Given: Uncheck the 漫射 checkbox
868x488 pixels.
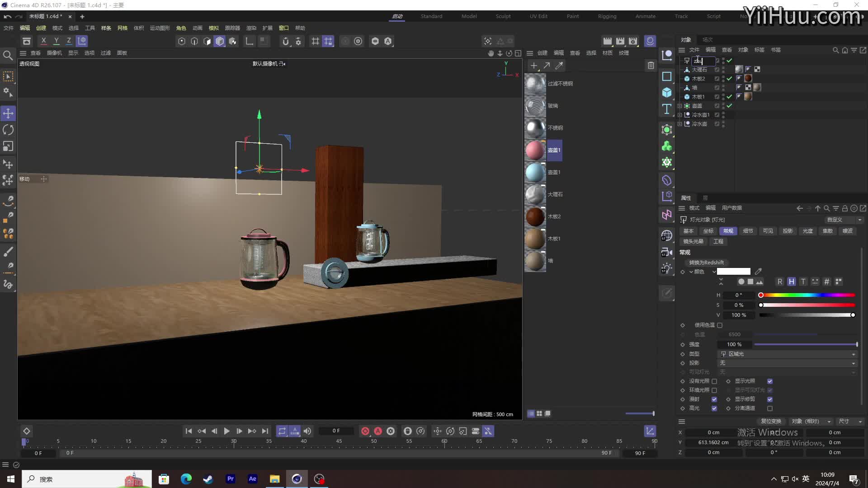Looking at the screenshot, I should (x=714, y=399).
